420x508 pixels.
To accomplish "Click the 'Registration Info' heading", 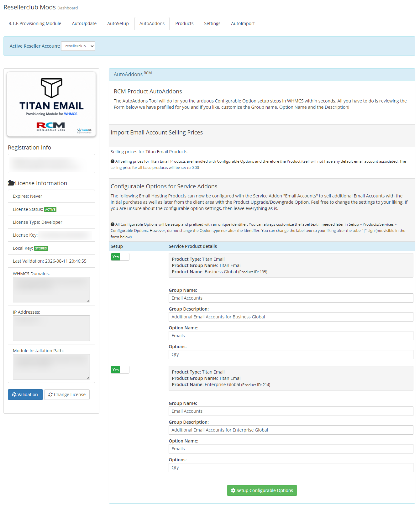I will coord(29,148).
